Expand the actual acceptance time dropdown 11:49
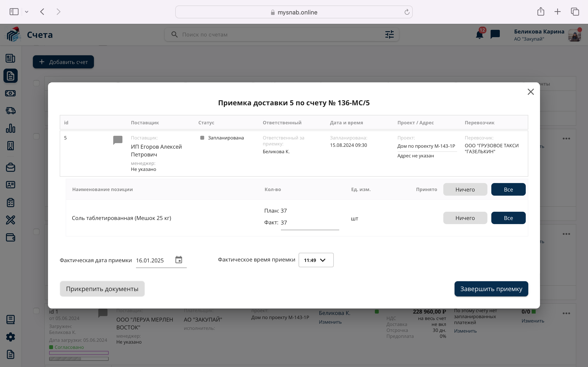 click(x=316, y=260)
